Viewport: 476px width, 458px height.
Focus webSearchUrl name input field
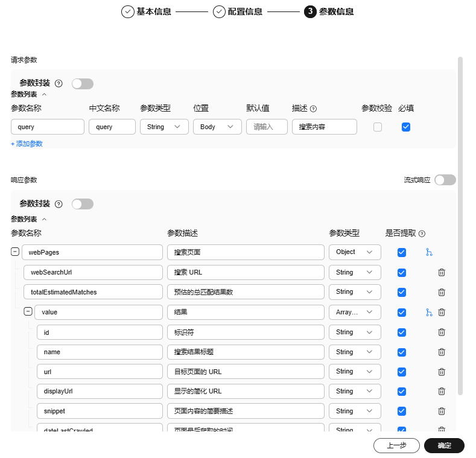[93, 272]
